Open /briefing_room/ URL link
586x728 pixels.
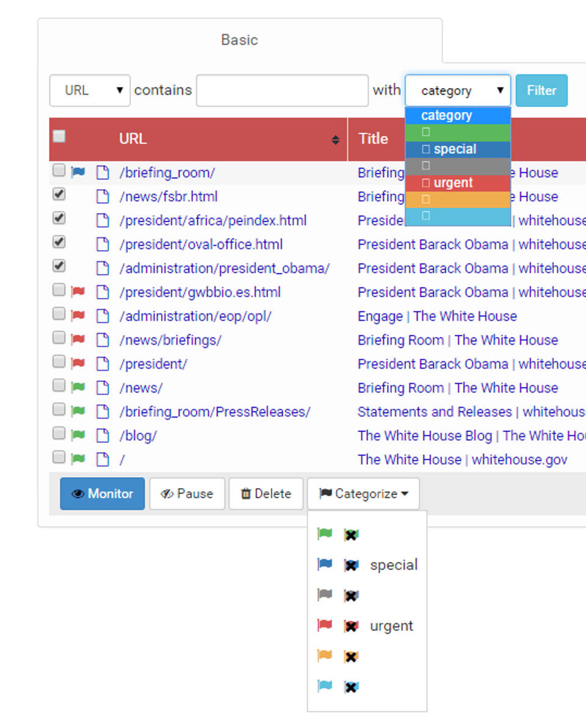(167, 173)
